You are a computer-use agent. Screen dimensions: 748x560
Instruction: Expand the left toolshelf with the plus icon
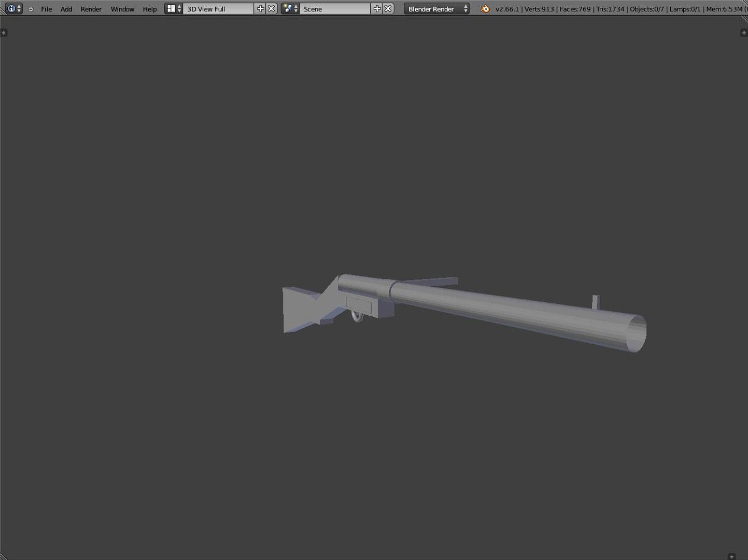pyautogui.click(x=4, y=33)
